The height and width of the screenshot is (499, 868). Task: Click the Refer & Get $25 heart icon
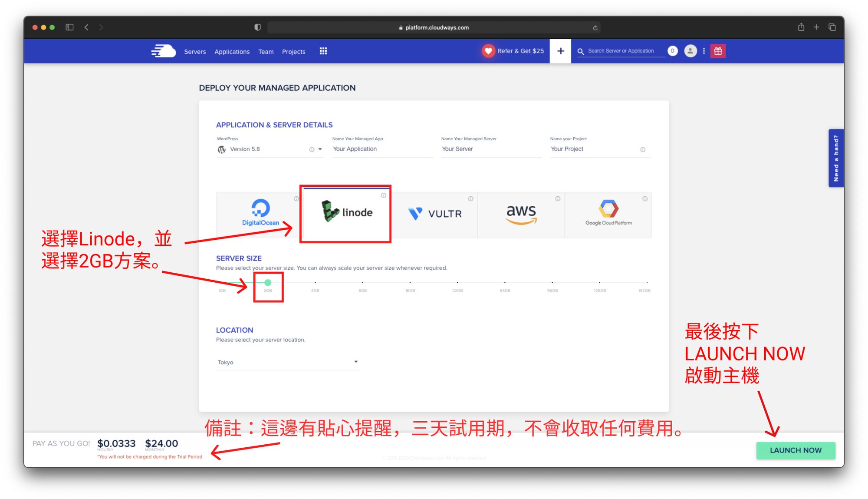[488, 51]
